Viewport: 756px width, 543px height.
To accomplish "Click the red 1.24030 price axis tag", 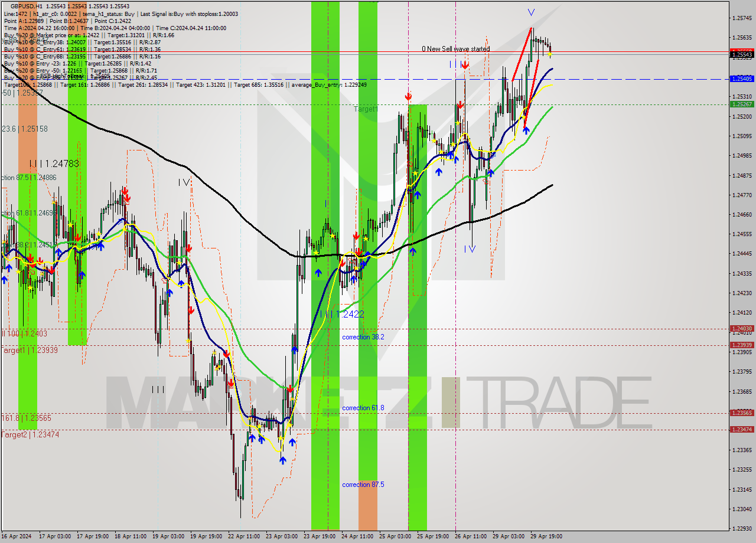I will click(742, 328).
